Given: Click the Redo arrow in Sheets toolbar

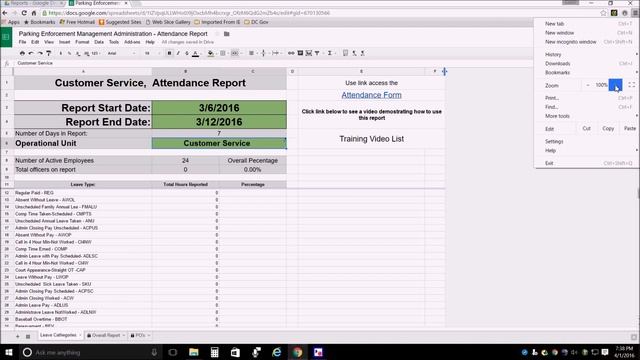Looking at the screenshot, I should pos(40,53).
